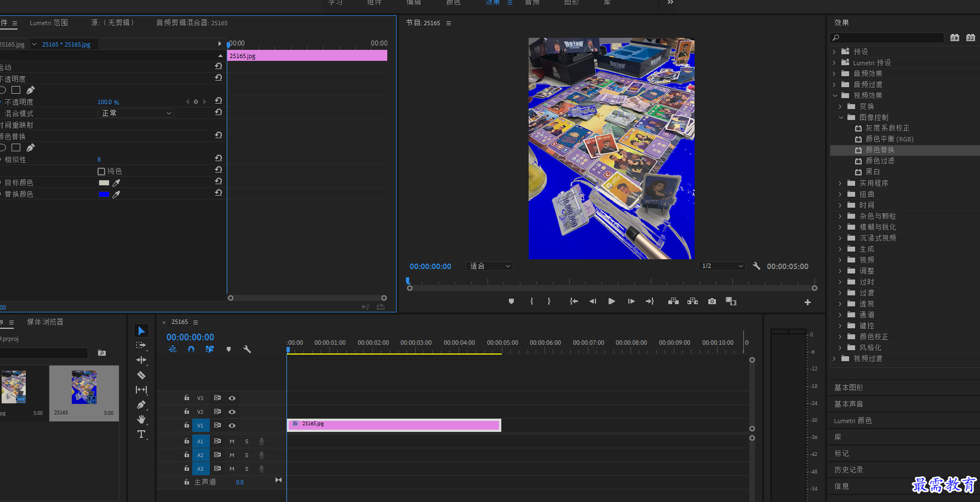Viewport: 980px width, 502px height.
Task: Open the Lumetri 颜色 panel
Action: pos(853,420)
